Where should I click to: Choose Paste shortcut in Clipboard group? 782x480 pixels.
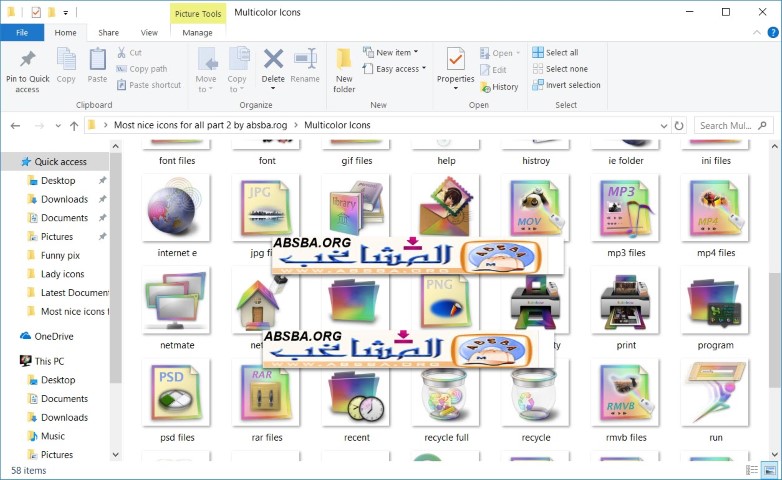point(149,85)
